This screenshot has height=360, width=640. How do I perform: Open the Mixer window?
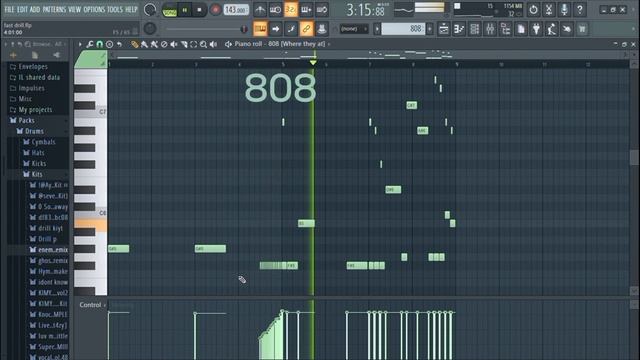point(490,29)
